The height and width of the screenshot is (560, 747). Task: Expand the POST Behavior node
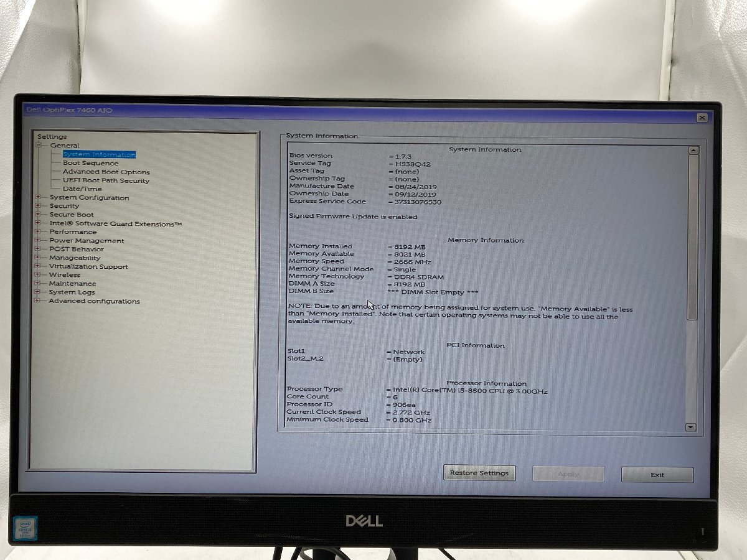[x=38, y=249]
